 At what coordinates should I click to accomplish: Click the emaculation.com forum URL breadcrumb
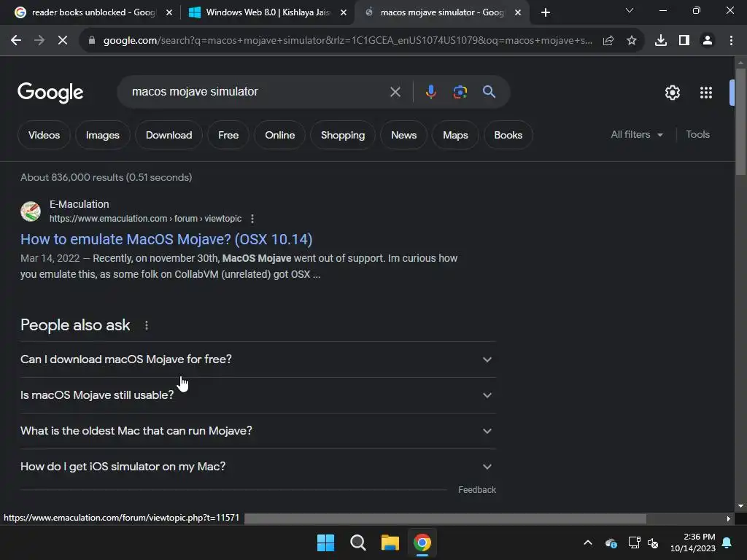click(145, 219)
